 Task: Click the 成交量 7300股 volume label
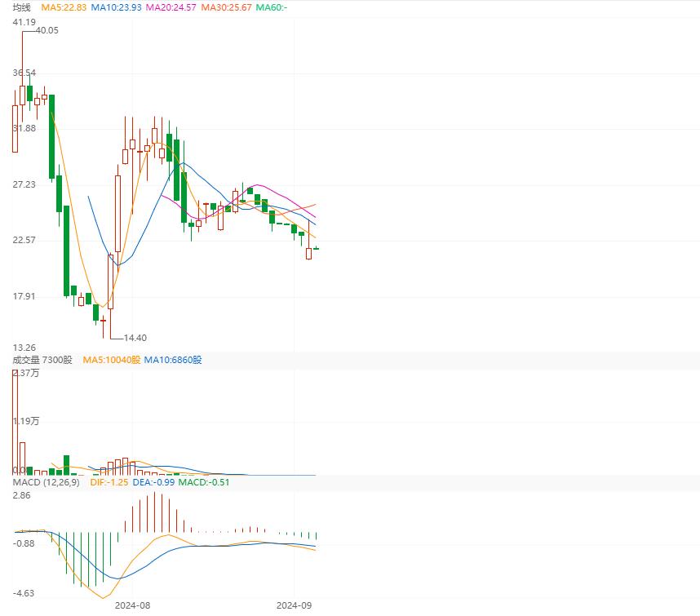pyautogui.click(x=42, y=360)
